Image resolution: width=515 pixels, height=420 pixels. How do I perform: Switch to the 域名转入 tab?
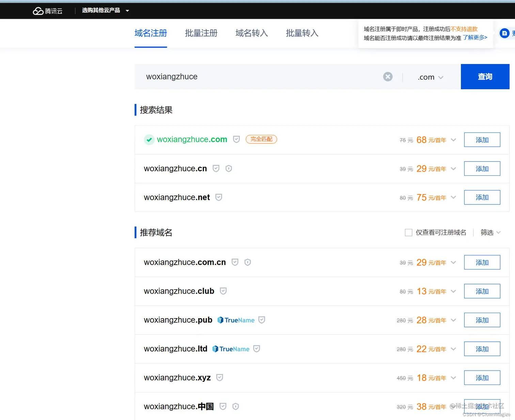[x=251, y=33]
